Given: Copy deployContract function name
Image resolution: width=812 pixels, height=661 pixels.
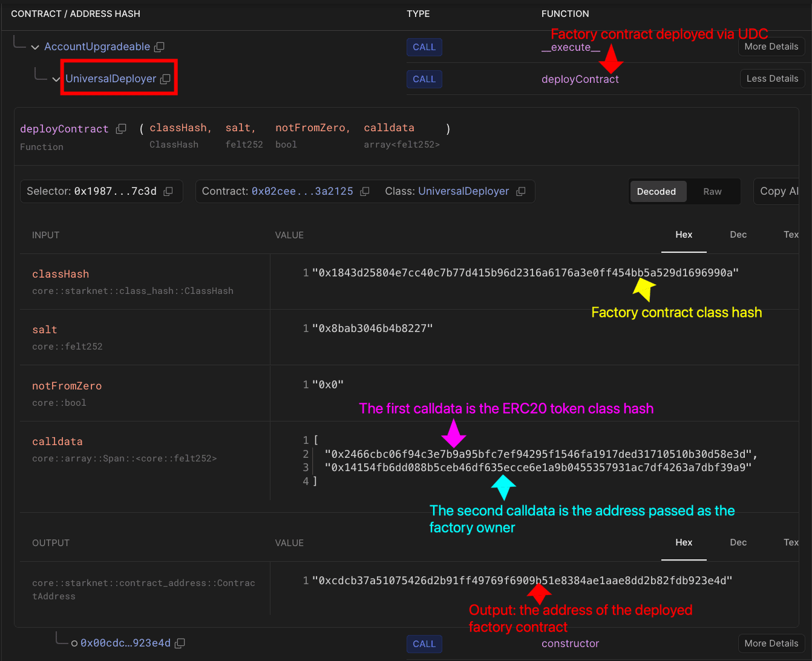Looking at the screenshot, I should pyautogui.click(x=121, y=129).
